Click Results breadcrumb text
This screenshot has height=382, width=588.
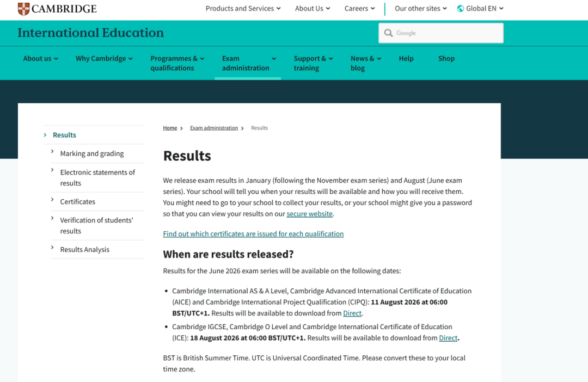(260, 128)
